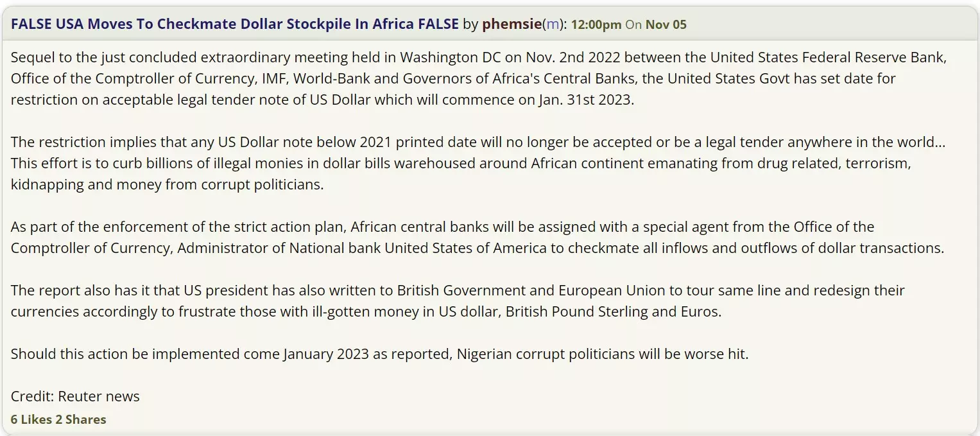
Task: Click the paragraph about African central banks agents
Action: pos(449,236)
